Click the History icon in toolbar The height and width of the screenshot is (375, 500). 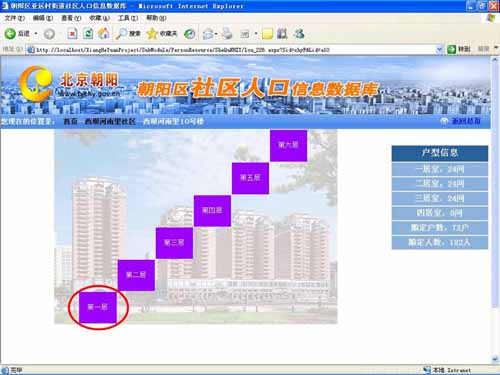[x=190, y=34]
